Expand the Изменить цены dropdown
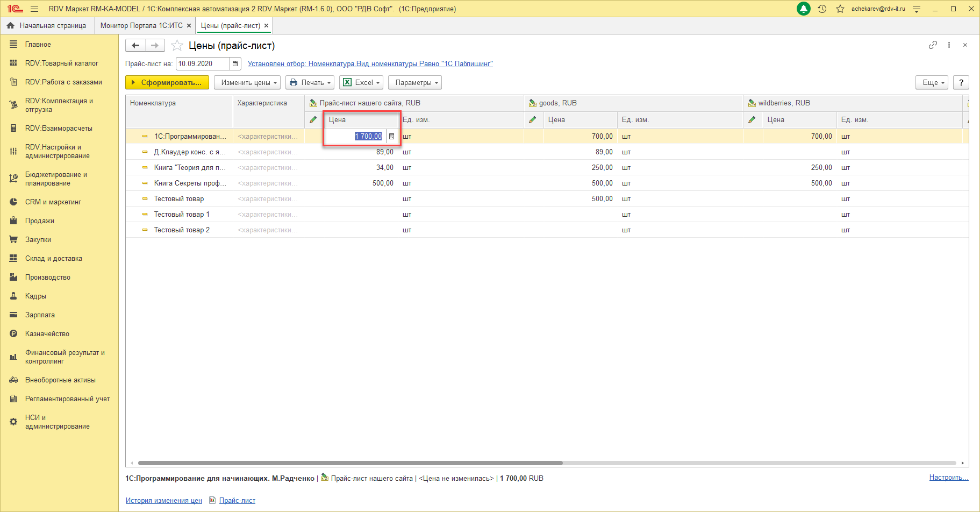 [247, 82]
